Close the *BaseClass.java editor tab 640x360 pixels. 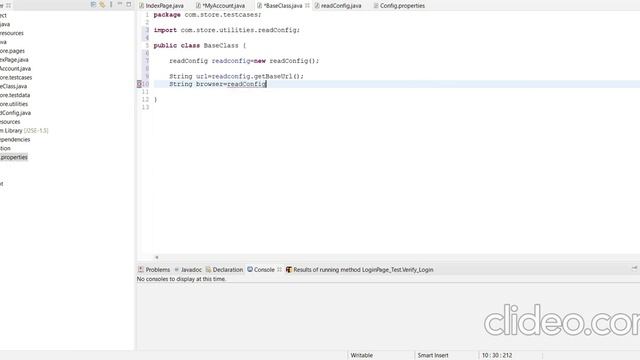[307, 6]
